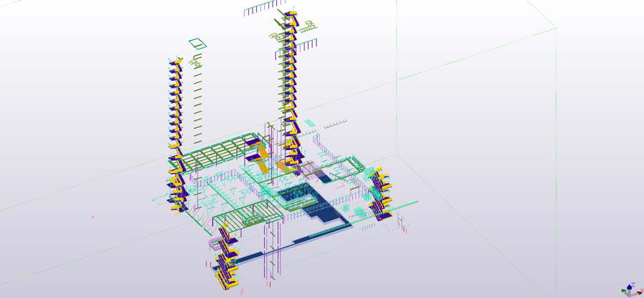Select the lilac rectangle near the bottom stairs

coord(215,244)
